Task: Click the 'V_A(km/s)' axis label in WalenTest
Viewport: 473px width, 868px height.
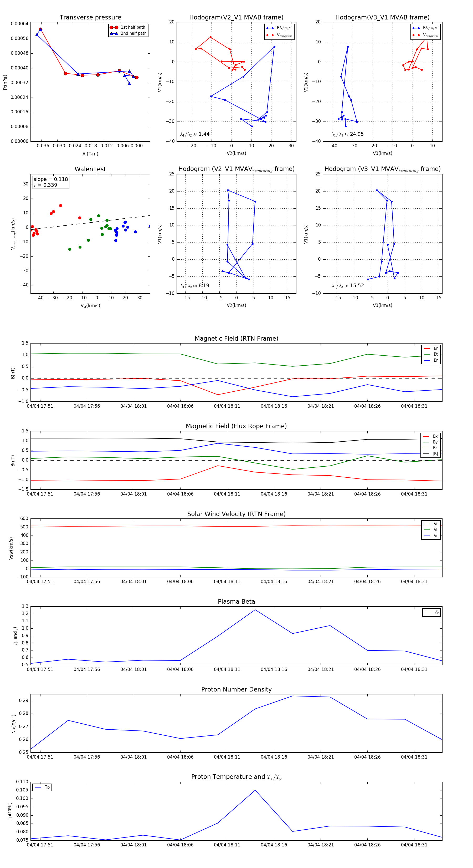Action: tap(90, 306)
